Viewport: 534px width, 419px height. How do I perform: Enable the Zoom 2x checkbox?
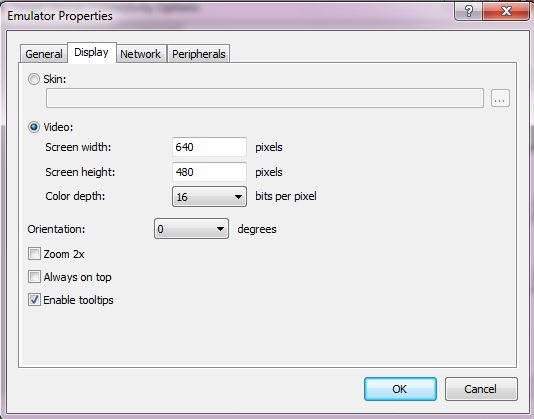point(34,254)
